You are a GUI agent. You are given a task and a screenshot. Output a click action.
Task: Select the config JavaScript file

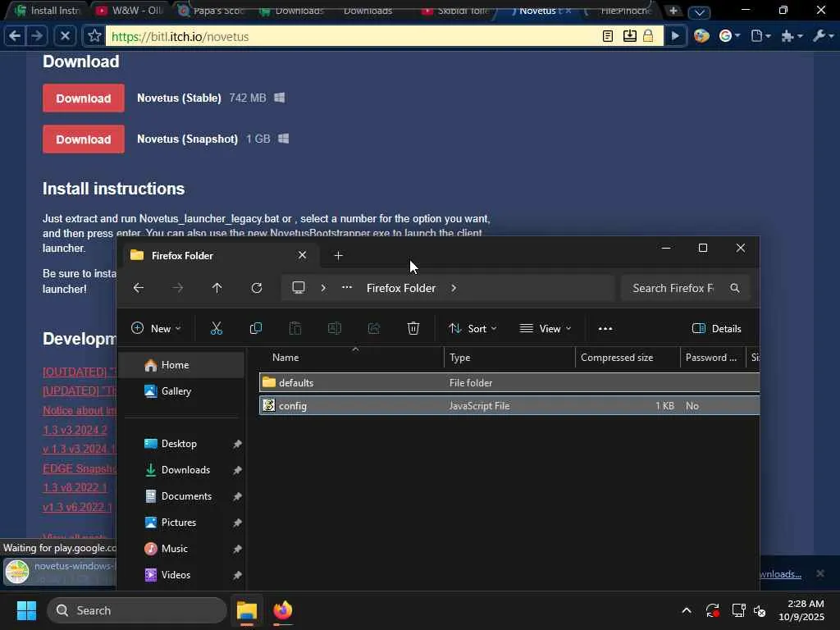pos(509,405)
